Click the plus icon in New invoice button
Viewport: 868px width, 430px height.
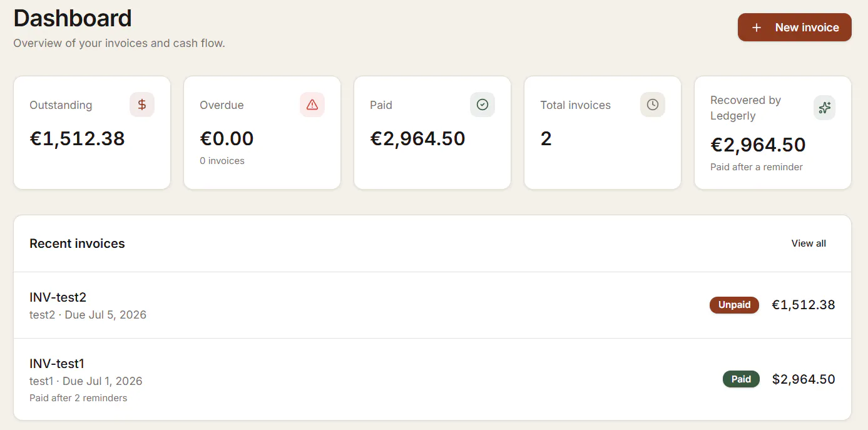click(x=757, y=28)
